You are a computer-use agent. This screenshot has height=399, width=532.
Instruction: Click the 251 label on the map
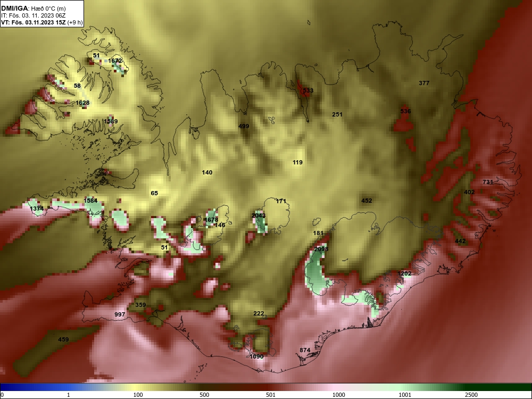pyautogui.click(x=337, y=114)
